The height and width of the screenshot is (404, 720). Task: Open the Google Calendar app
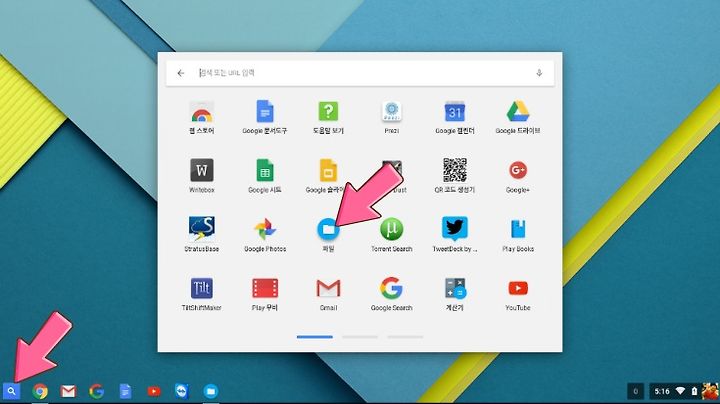tap(455, 112)
